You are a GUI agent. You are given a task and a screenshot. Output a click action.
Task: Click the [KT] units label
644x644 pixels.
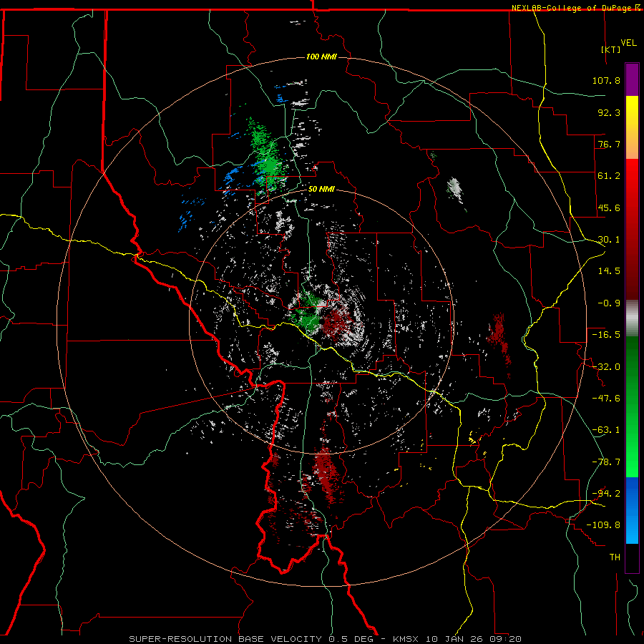(611, 49)
